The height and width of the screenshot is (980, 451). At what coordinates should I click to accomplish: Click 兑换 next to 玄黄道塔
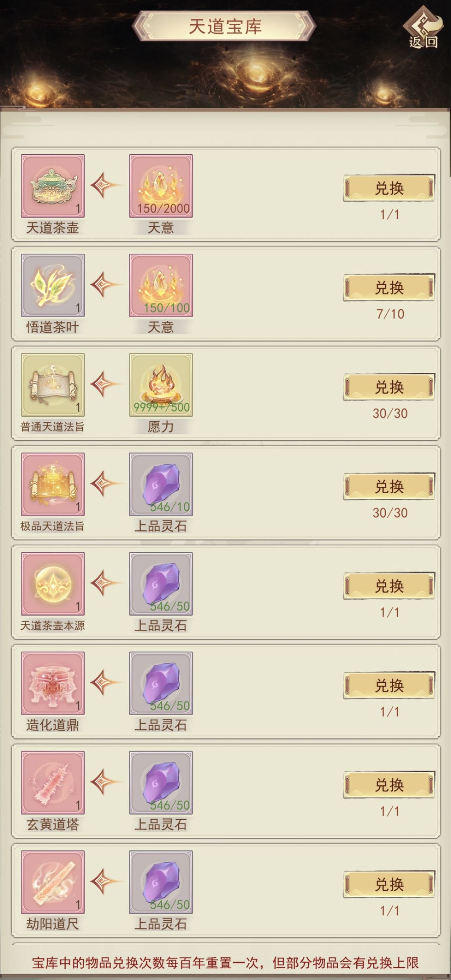coord(389,785)
